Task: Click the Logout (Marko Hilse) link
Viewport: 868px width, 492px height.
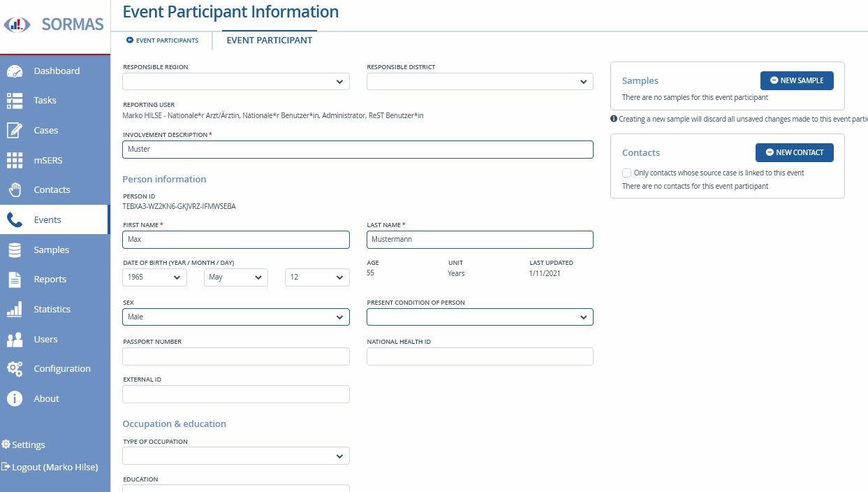Action: click(50, 467)
